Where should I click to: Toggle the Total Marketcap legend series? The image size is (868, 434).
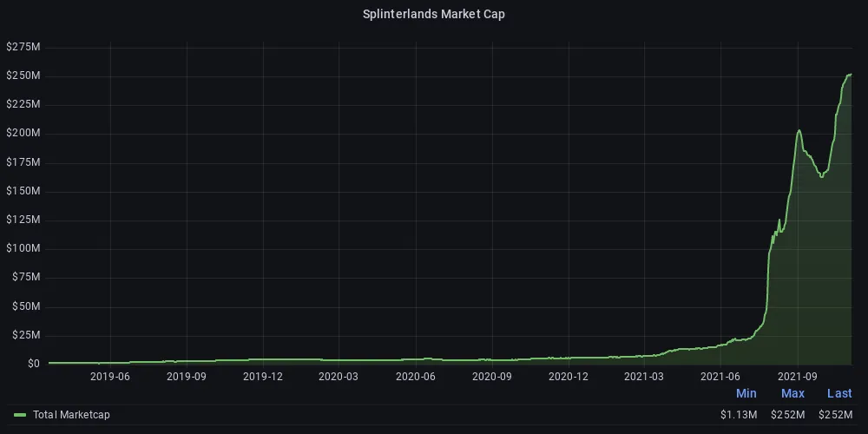click(x=71, y=414)
